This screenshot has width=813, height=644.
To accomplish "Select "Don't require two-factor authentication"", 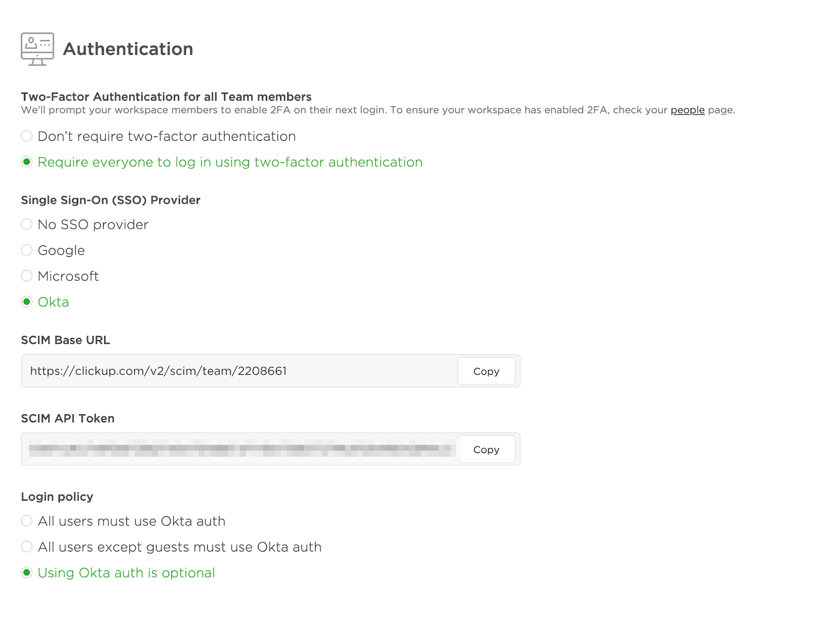I will click(x=26, y=136).
